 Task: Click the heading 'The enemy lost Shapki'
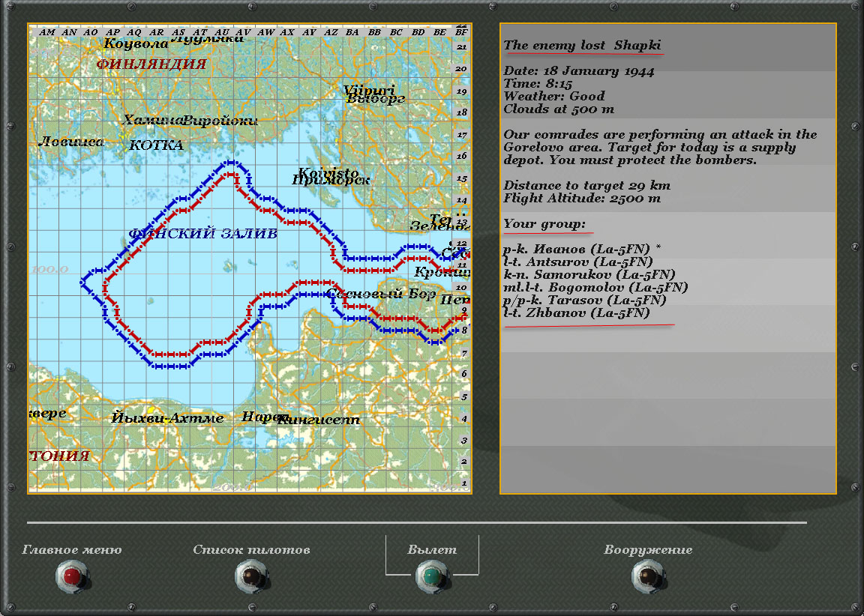point(583,45)
